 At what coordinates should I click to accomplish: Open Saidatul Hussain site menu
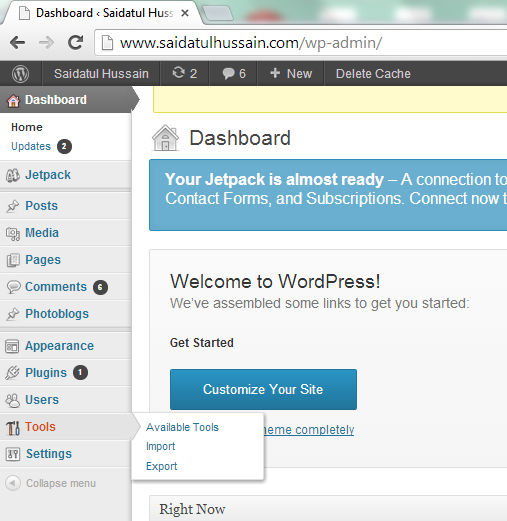101,74
